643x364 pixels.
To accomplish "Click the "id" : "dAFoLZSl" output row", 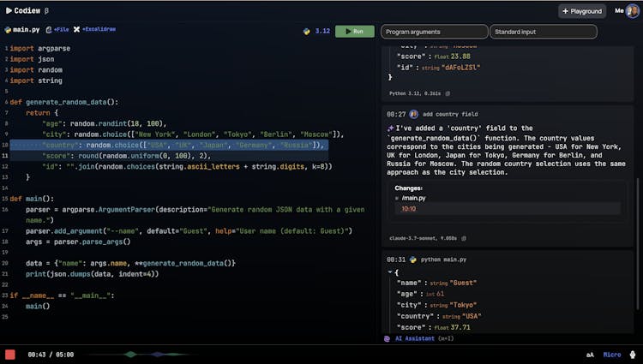I will pos(438,68).
